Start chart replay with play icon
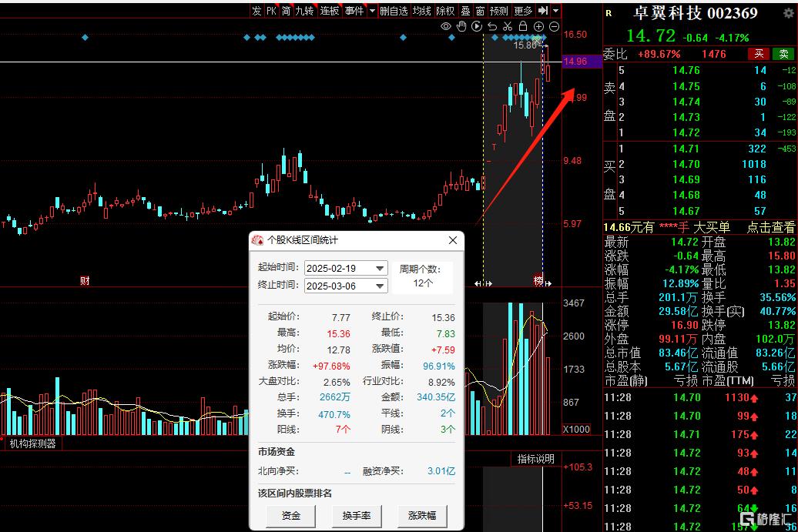 [x=477, y=26]
